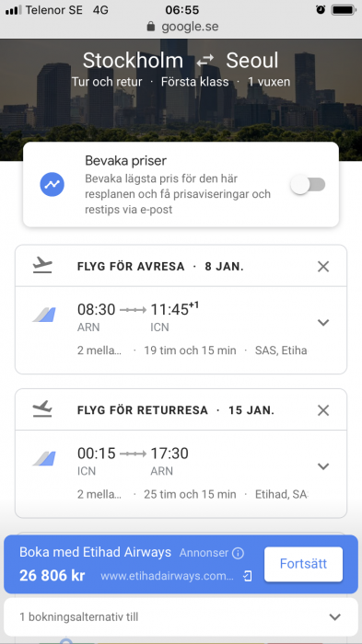
Task: Remove the departure flight on 8 jan.
Action: tap(323, 266)
